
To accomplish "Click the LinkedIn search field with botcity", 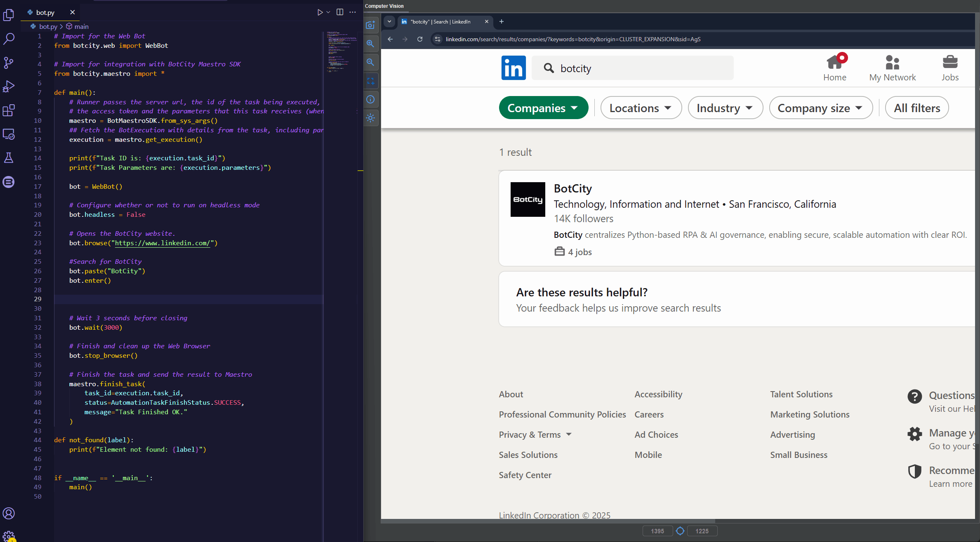I will click(x=632, y=68).
